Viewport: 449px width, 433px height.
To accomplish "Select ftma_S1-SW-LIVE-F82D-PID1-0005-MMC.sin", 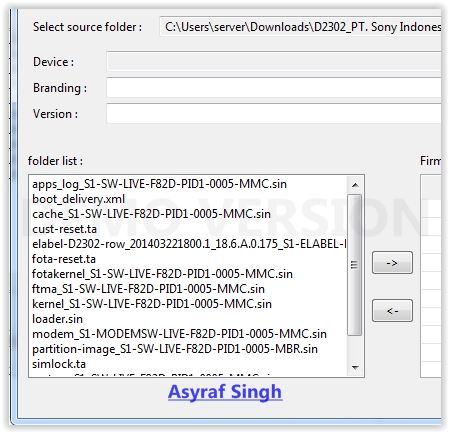I will (148, 289).
